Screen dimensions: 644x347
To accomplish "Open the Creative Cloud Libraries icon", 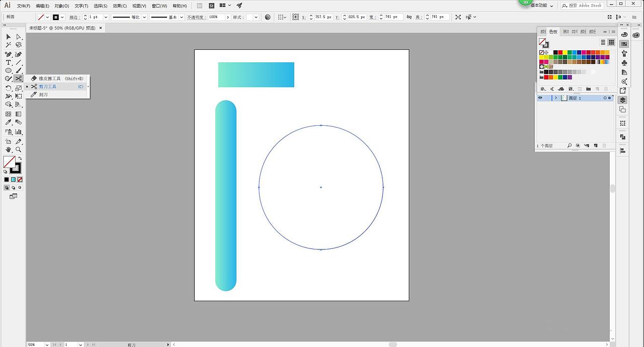I will pos(636,35).
